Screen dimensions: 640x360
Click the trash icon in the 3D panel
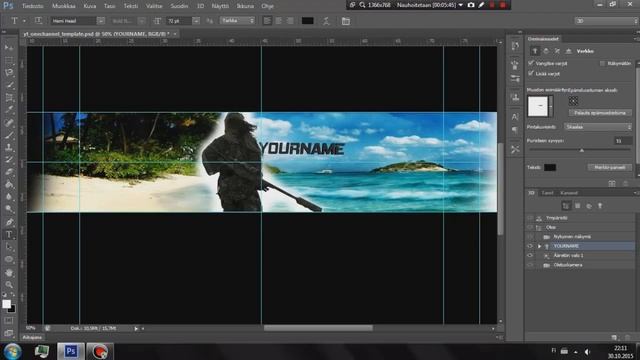[x=628, y=338]
